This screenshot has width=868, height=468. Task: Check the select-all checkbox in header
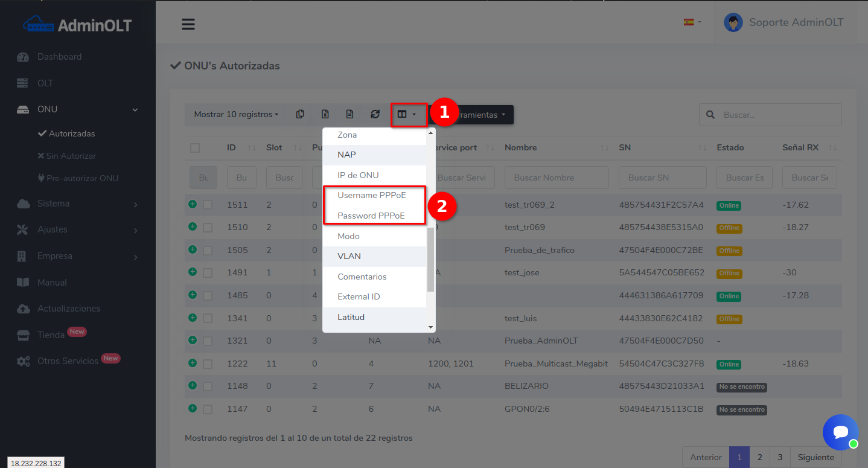(x=195, y=148)
